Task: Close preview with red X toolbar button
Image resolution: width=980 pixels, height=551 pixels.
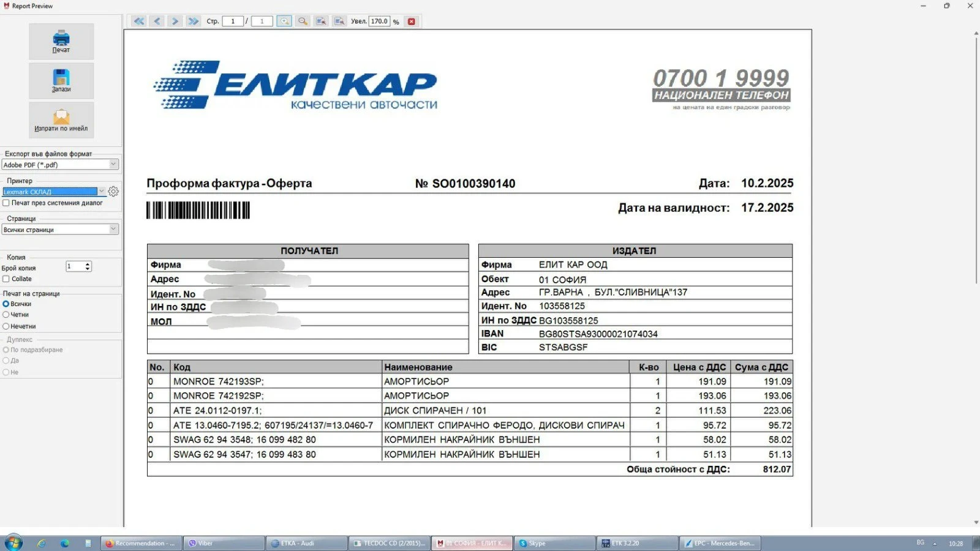Action: 412,21
